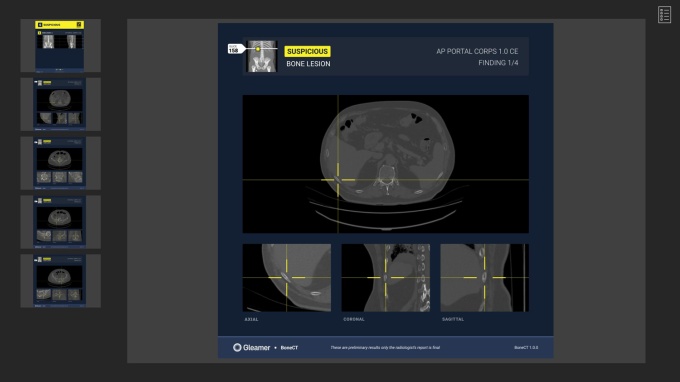The image size is (680, 382).
Task: Select the first summary page thumbnail
Action: point(60,46)
